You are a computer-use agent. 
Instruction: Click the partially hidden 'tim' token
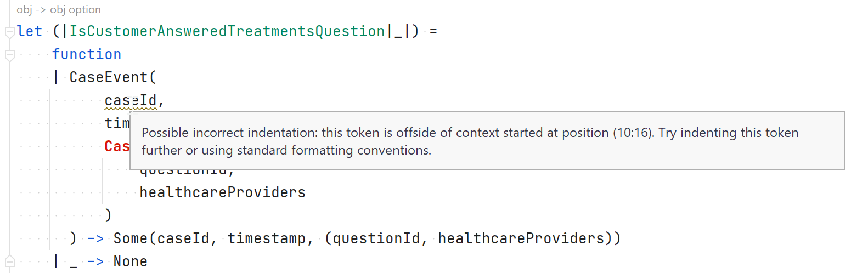(117, 123)
